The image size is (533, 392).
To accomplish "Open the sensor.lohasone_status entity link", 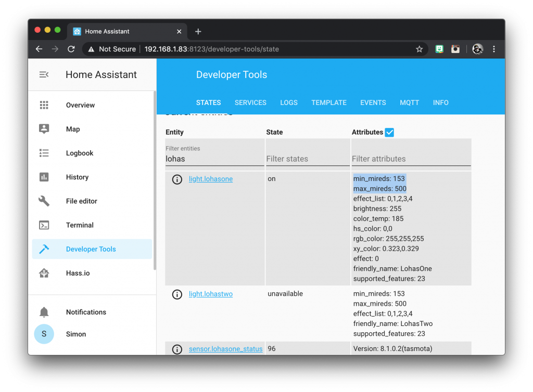I will pos(226,349).
